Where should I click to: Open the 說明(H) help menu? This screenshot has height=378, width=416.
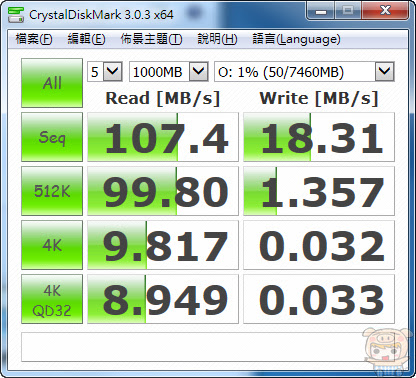point(217,39)
